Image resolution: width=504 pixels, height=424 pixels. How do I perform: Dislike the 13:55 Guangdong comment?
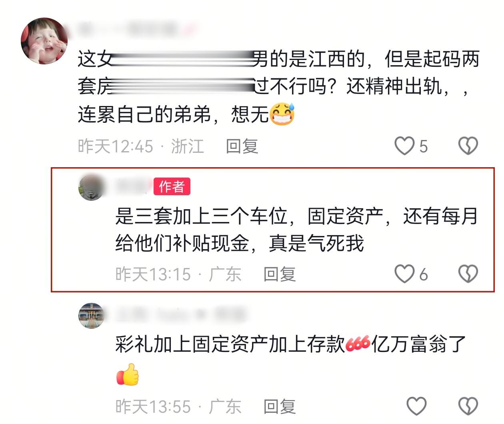point(468,406)
